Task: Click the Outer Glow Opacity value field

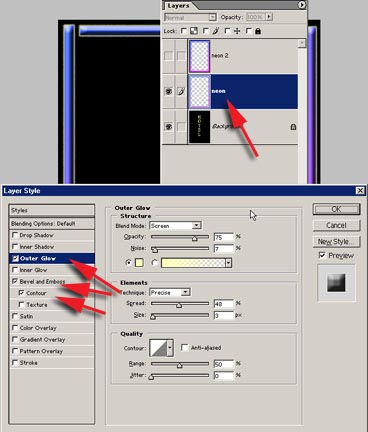Action: pyautogui.click(x=224, y=237)
